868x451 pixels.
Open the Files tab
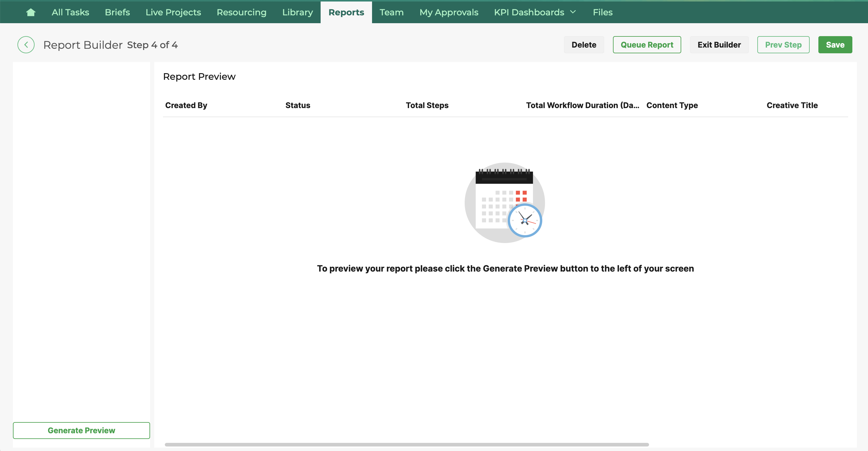point(602,12)
